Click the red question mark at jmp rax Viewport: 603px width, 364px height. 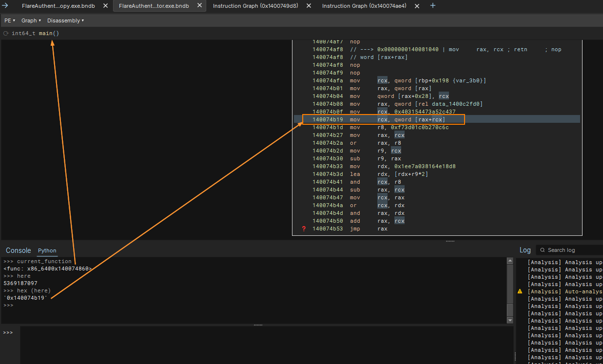304,229
